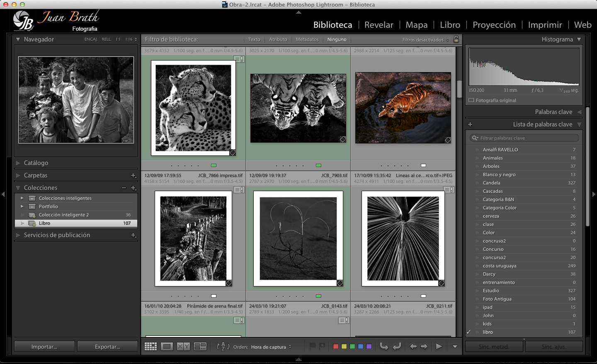Switch to Grid view
Image resolution: width=597 pixels, height=364 pixels.
click(x=150, y=347)
